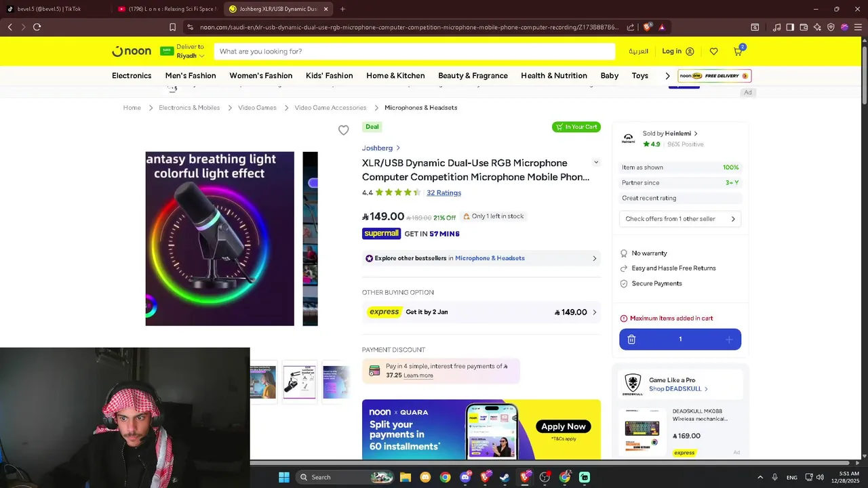Viewport: 868px width, 488px height.
Task: Open the Health & Nutrition category menu
Action: point(554,76)
